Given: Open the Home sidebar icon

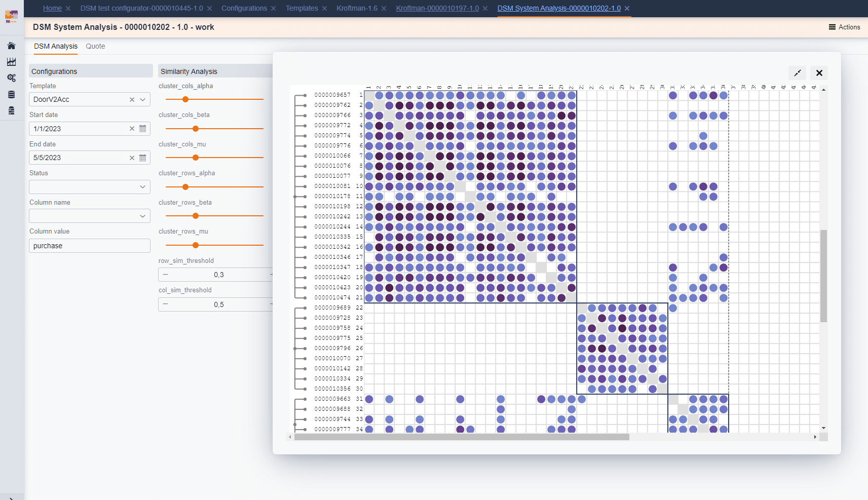Looking at the screenshot, I should point(11,46).
